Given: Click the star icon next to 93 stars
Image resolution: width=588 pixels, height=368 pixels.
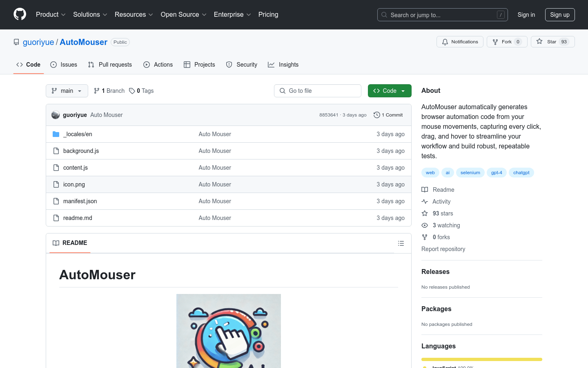Looking at the screenshot, I should (x=425, y=213).
